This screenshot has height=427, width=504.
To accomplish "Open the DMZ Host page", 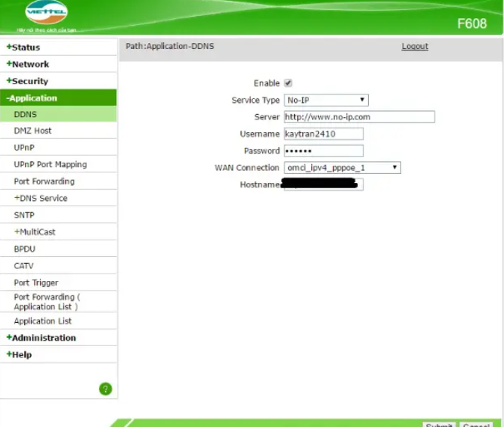I will click(x=32, y=131).
